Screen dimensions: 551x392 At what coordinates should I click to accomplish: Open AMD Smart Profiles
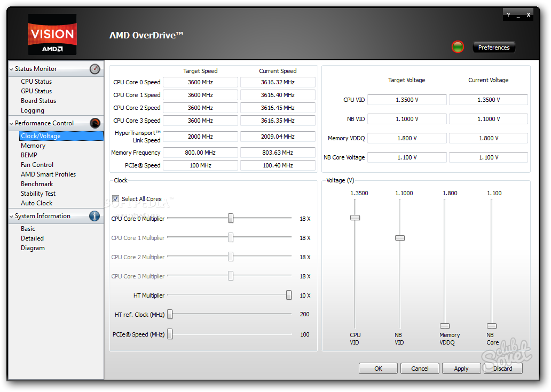(48, 174)
